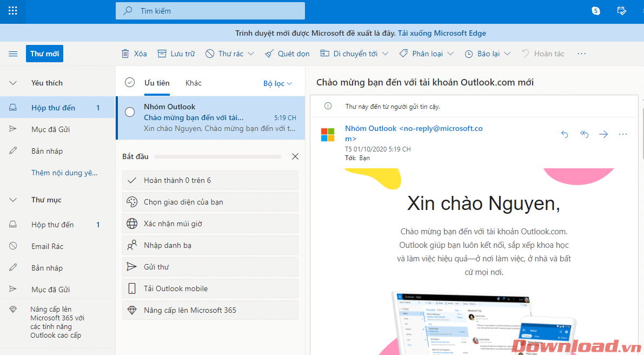644x355 pixels.
Task: Open Hộp thư đến under Thư mục
Action: [x=57, y=225]
